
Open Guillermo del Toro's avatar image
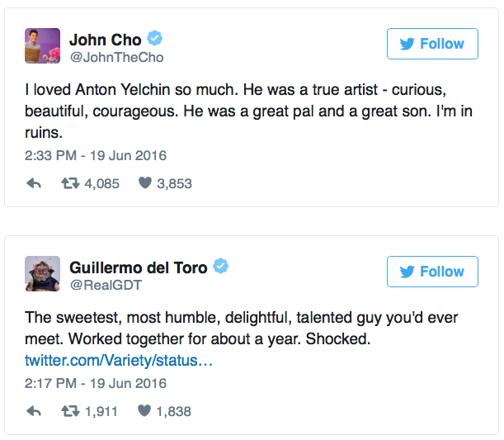[42, 273]
